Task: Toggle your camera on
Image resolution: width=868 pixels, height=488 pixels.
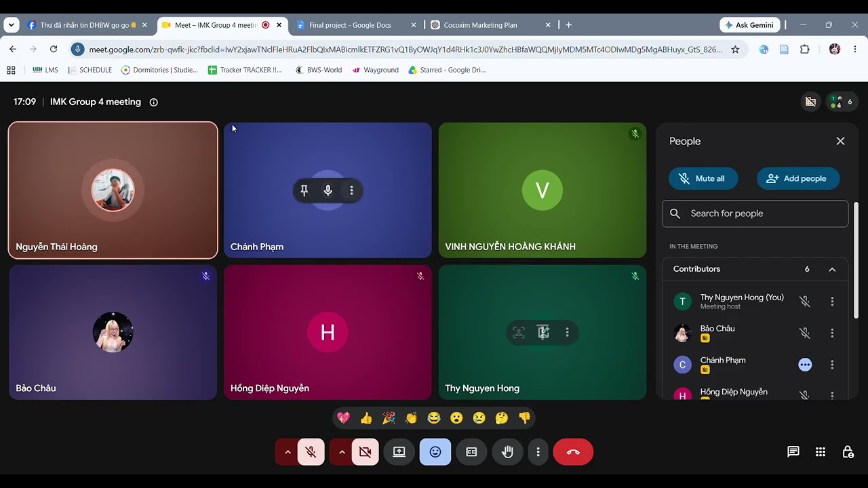Action: click(x=366, y=452)
